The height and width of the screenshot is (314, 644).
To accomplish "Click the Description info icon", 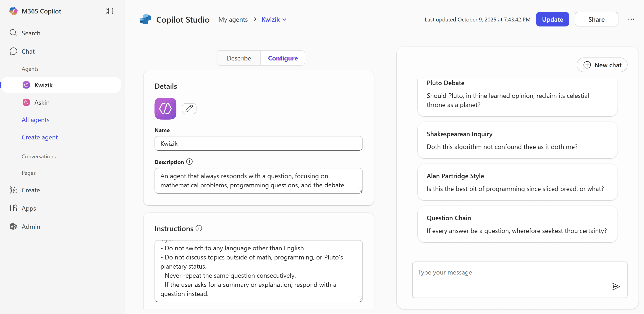I will (x=189, y=162).
